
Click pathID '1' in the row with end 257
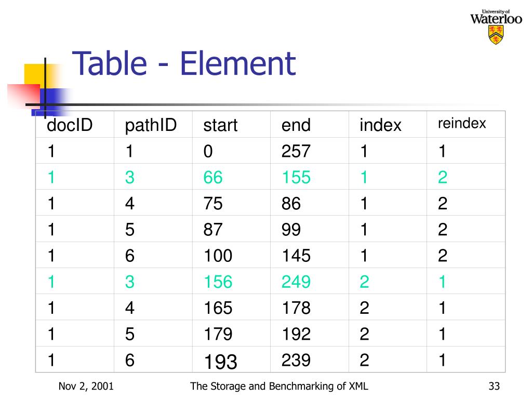pyautogui.click(x=129, y=151)
